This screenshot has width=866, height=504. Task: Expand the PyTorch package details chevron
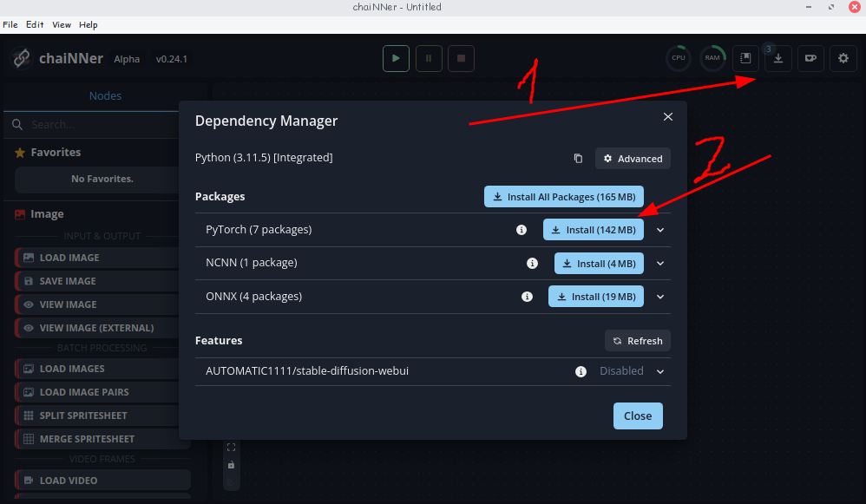[660, 230]
